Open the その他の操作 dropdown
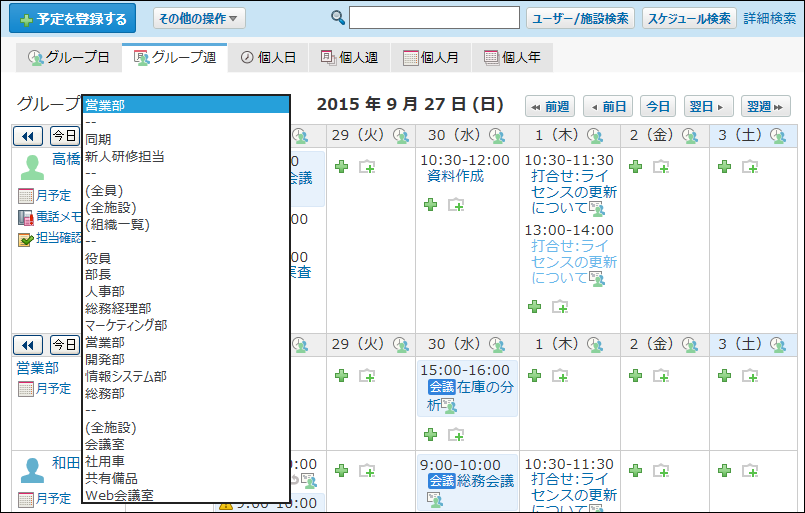The height and width of the screenshot is (513, 805). coord(199,18)
